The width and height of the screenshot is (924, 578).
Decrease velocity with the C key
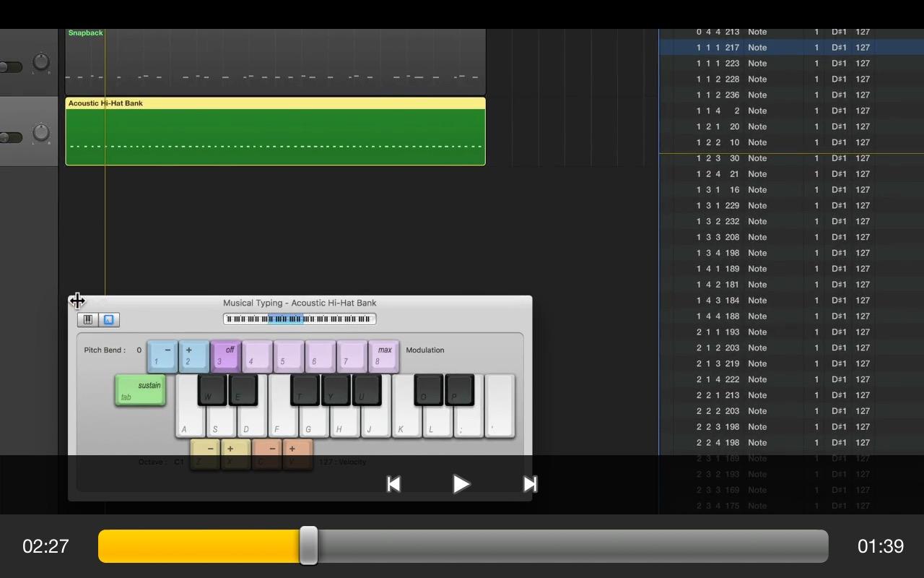point(267,454)
